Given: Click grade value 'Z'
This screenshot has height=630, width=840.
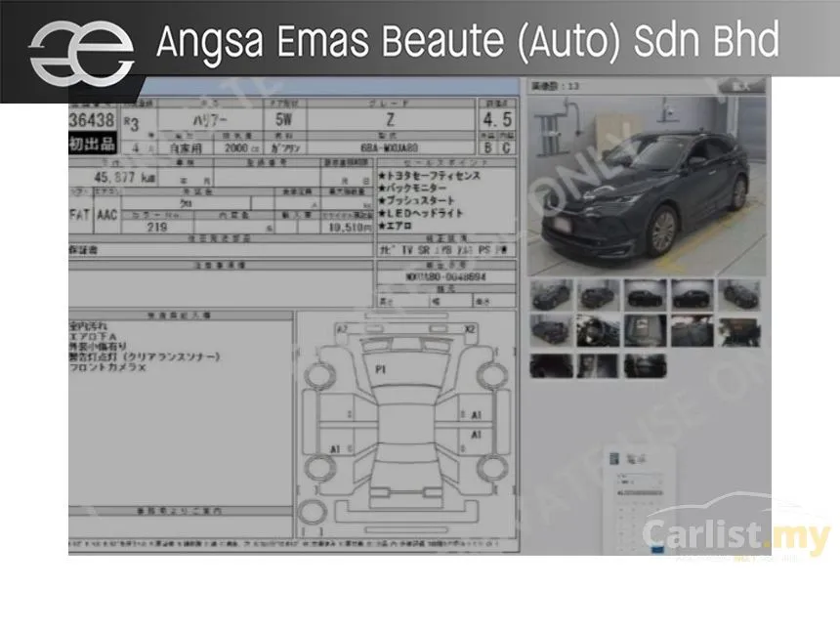Looking at the screenshot, I should pos(391,120).
